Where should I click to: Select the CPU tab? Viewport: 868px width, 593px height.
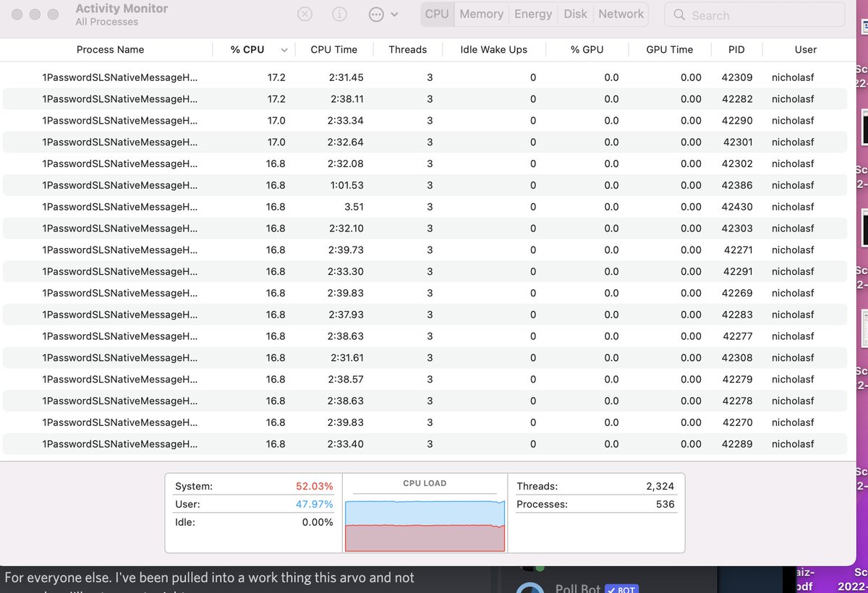(437, 14)
